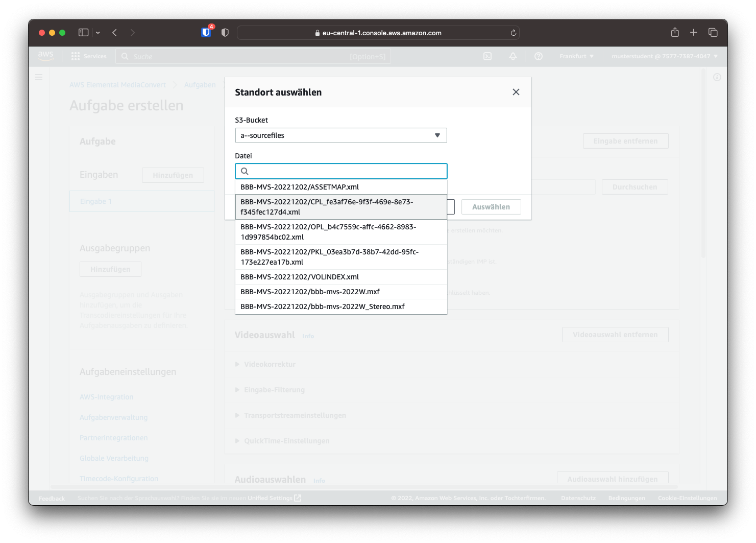Click the Safari sidebar toggle icon
Image resolution: width=756 pixels, height=543 pixels.
tap(83, 33)
